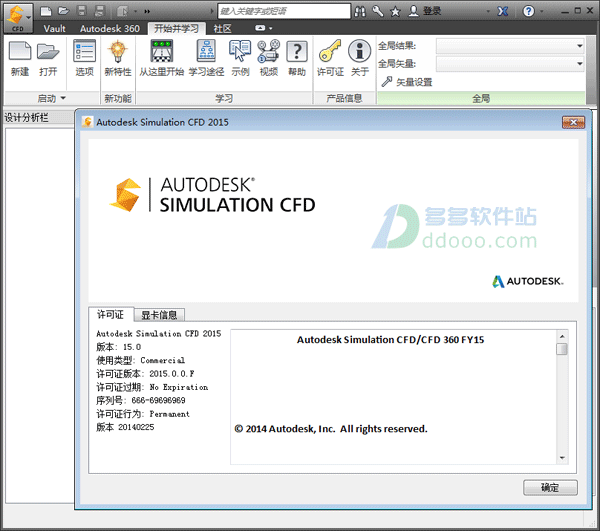
Task: Click the 示例 examples icon
Action: click(x=240, y=58)
